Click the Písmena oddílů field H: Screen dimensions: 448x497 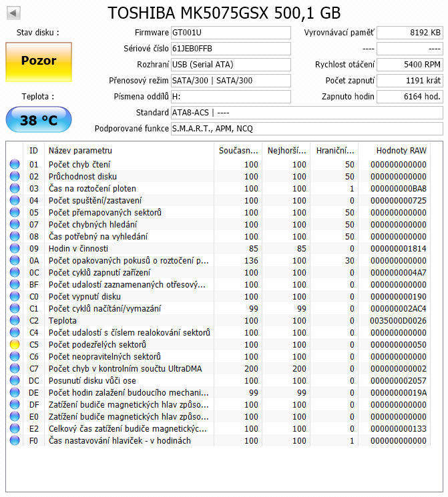click(x=230, y=97)
